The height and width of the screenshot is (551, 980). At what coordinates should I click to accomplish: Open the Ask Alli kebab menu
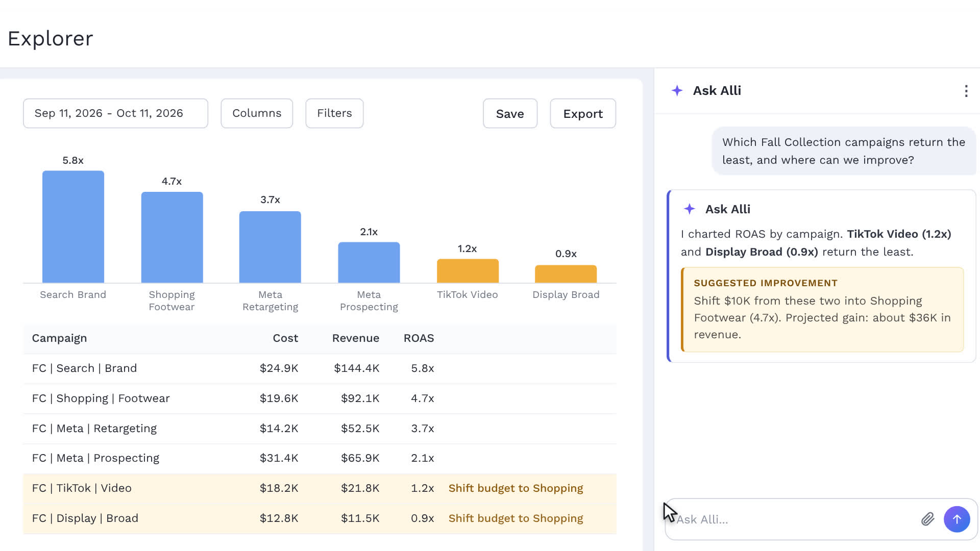pyautogui.click(x=966, y=91)
